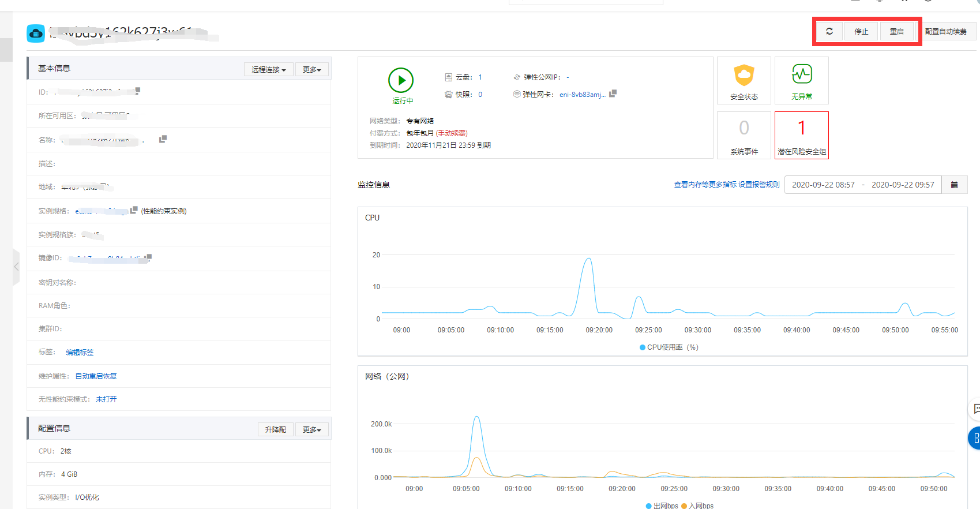Click the CPU: 2核 value
Screen dimensions: 980x509
click(66, 451)
